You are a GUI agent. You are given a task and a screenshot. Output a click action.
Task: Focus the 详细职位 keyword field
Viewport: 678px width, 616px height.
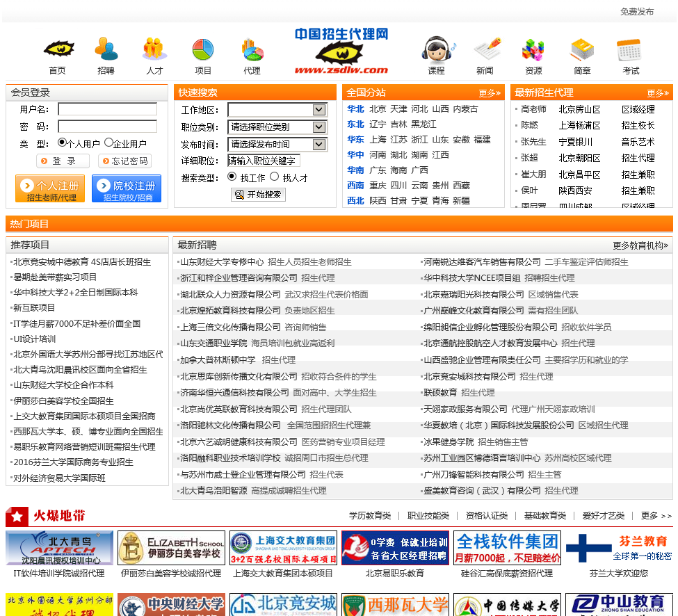pos(264,161)
